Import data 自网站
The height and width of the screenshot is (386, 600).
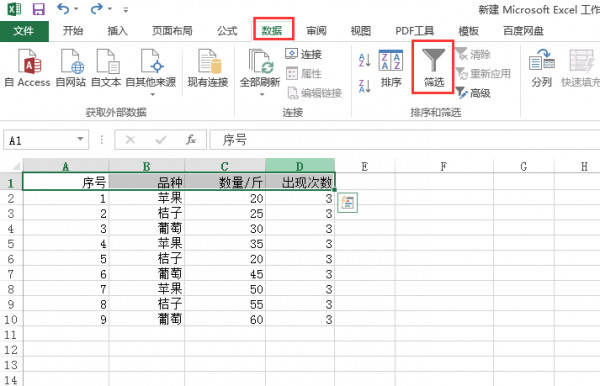coord(71,68)
